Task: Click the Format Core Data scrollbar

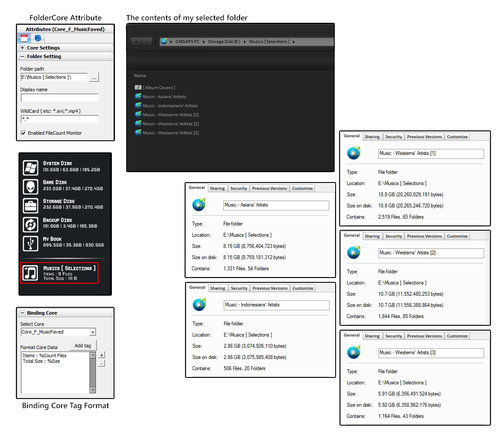Action: coord(93,373)
